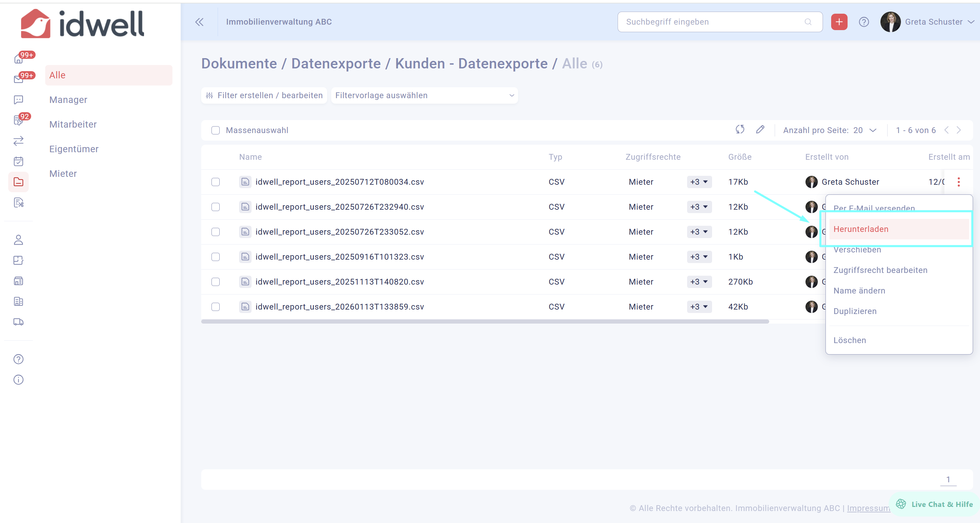980x523 pixels.
Task: Select Löschen in the context menu
Action: click(x=850, y=340)
